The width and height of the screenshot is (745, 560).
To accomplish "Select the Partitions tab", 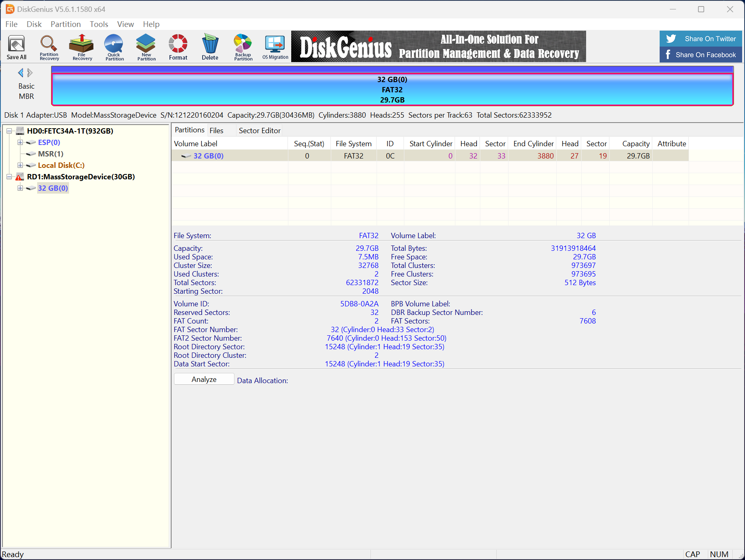I will click(190, 130).
